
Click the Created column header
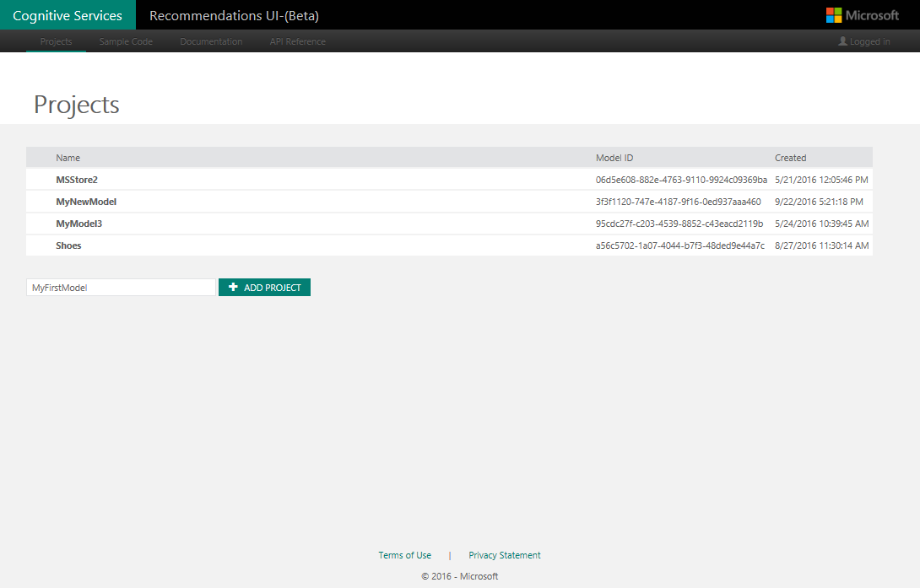(790, 158)
